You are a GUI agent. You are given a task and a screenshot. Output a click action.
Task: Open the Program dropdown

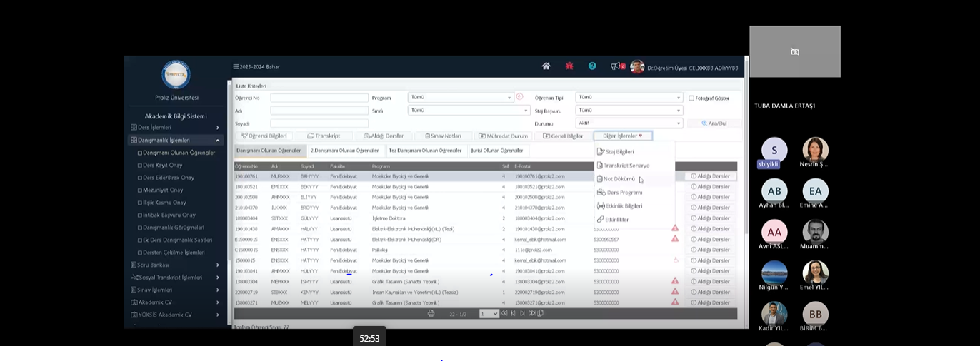[461, 98]
